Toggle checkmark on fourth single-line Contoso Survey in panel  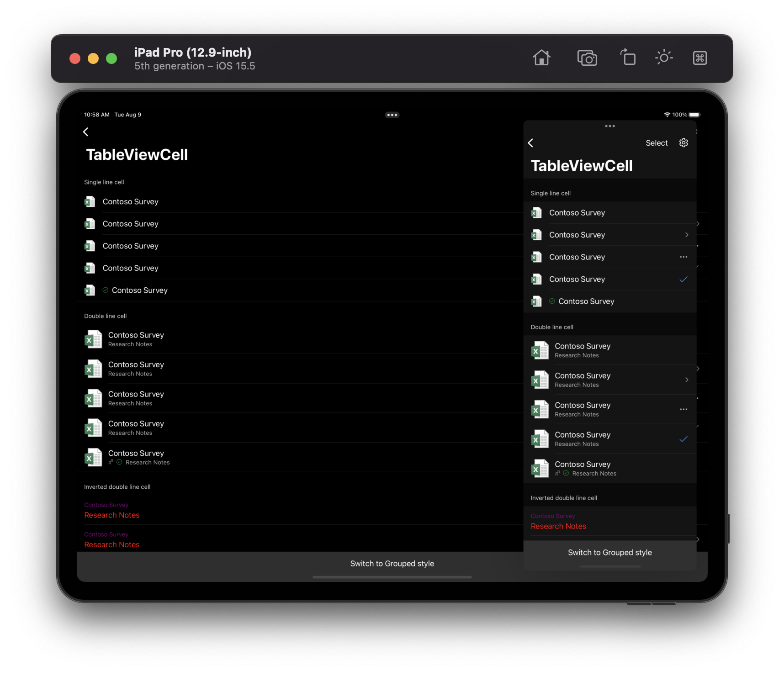click(x=683, y=279)
